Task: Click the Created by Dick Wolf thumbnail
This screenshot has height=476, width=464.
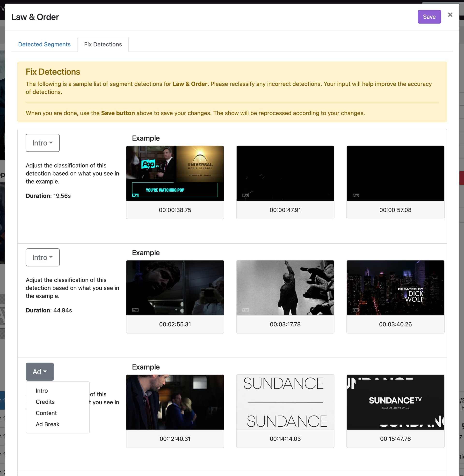Action: pyautogui.click(x=395, y=288)
